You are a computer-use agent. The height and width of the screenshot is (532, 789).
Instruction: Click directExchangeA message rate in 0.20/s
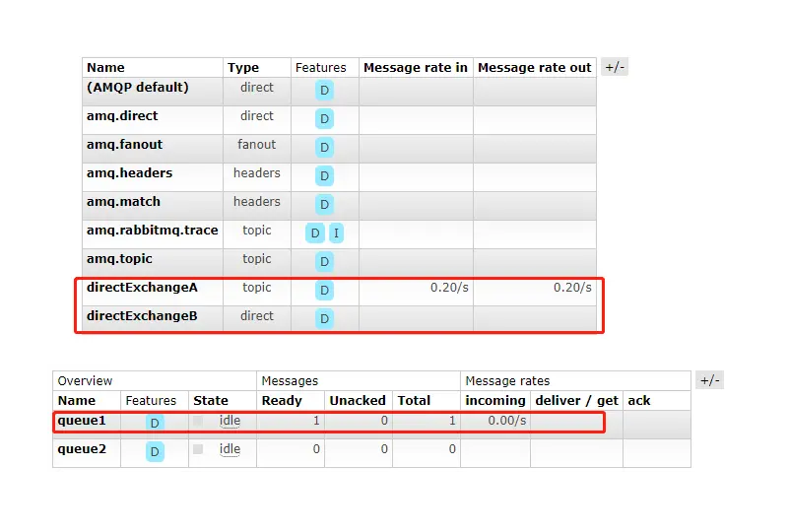coord(449,288)
